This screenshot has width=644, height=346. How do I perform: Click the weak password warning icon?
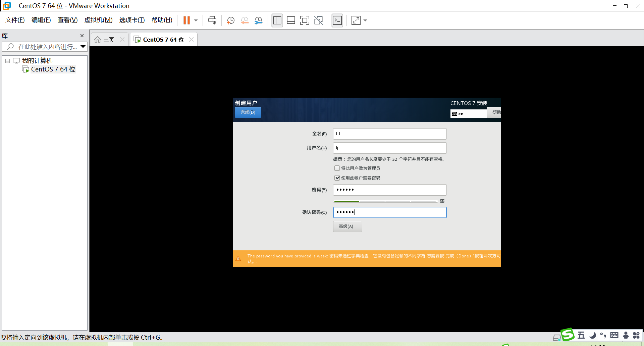coord(238,259)
